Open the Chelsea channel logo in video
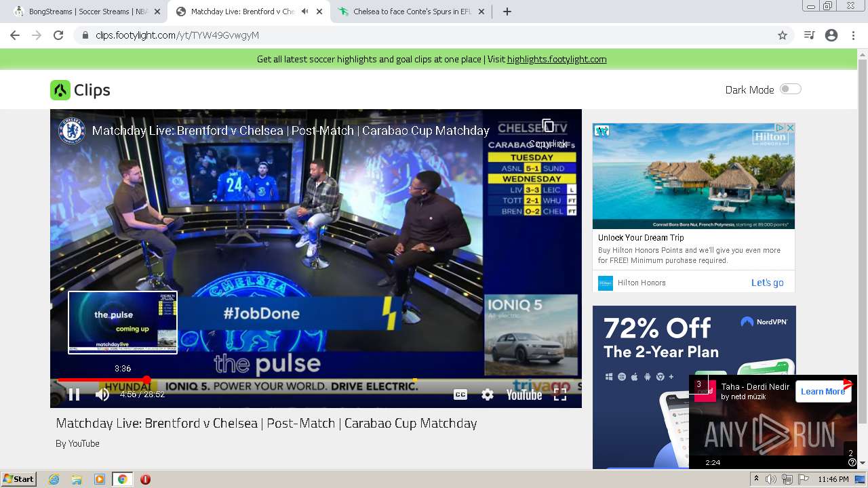The width and height of the screenshot is (868, 488). pos(71,131)
